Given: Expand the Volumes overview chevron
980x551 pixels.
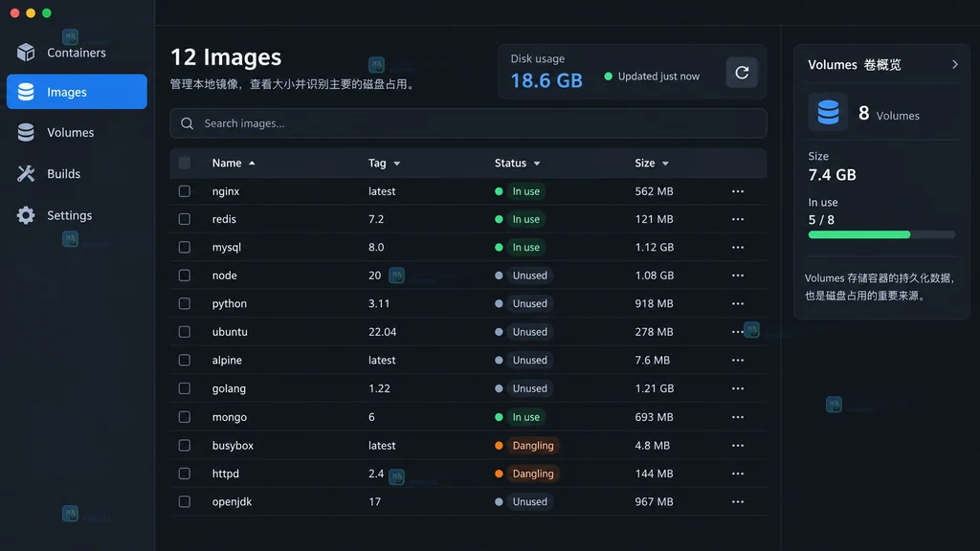Looking at the screenshot, I should pos(955,64).
